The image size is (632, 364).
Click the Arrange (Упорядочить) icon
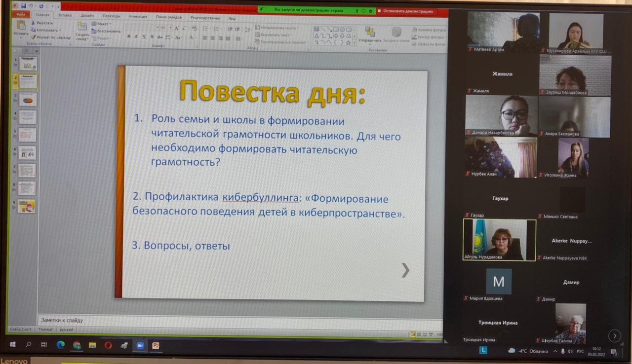click(370, 33)
